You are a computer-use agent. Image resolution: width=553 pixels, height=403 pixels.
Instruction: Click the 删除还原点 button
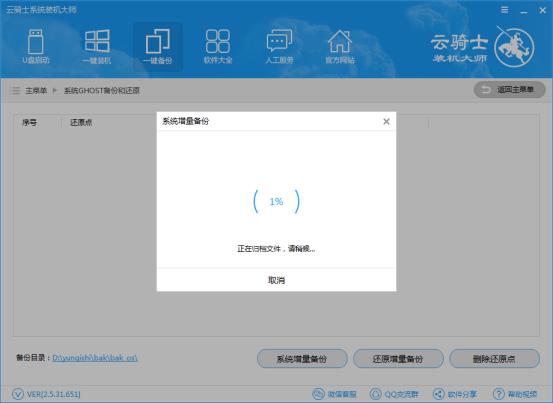tap(494, 359)
